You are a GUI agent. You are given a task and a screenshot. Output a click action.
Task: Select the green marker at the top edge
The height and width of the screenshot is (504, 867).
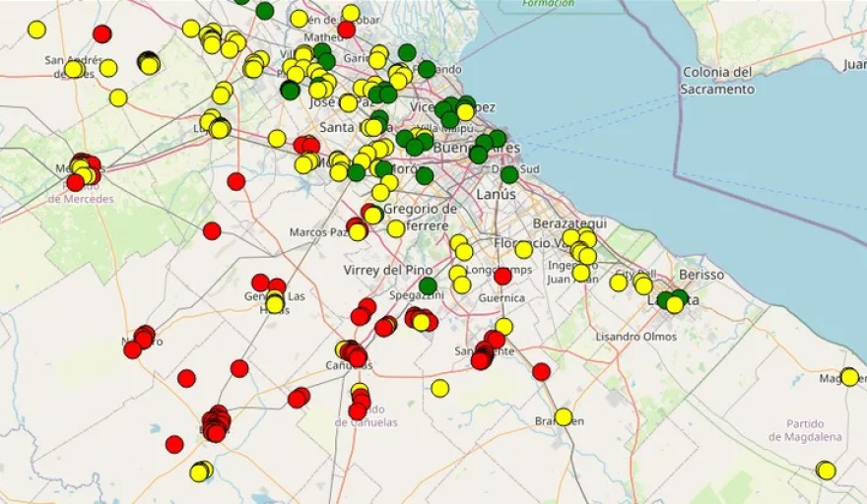[x=264, y=11]
